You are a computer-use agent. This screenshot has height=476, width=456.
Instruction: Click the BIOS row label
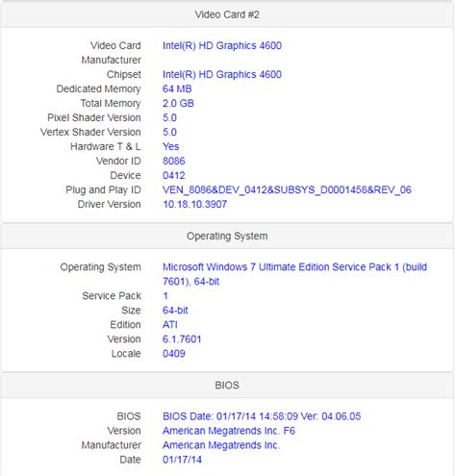point(129,416)
